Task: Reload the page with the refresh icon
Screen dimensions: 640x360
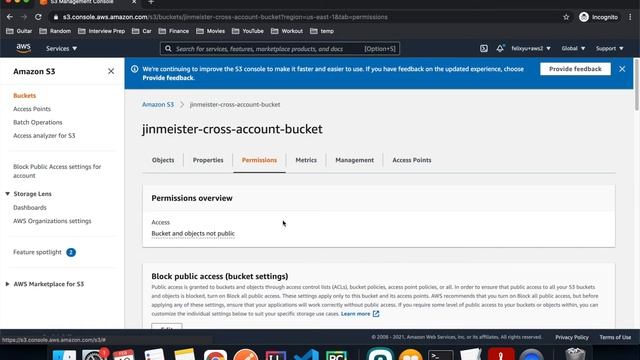Action: [38, 17]
